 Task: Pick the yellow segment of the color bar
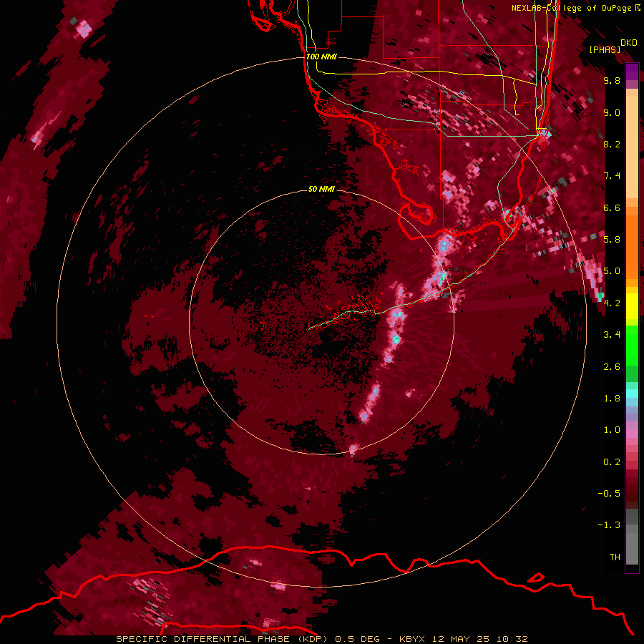point(632,306)
